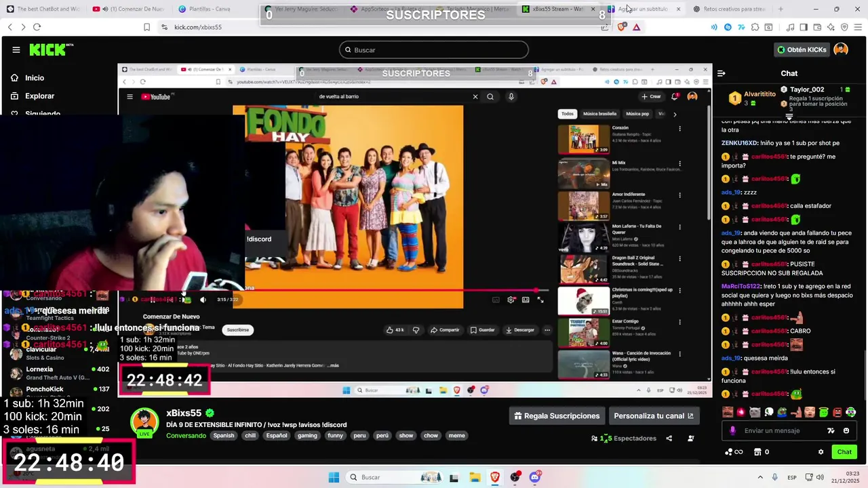Insert the green headphones emote at row end

coord(851,412)
